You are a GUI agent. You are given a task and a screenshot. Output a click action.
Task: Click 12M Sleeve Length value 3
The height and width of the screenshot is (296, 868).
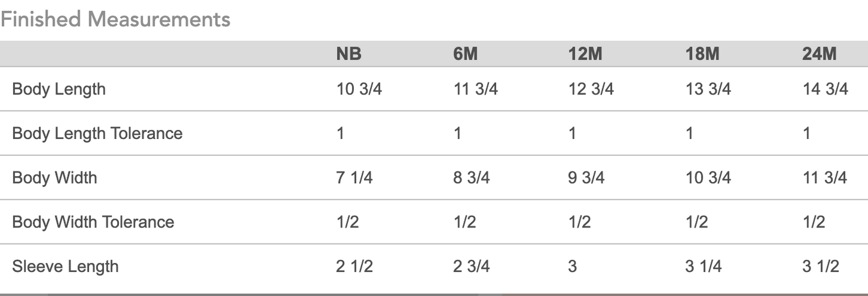click(572, 266)
